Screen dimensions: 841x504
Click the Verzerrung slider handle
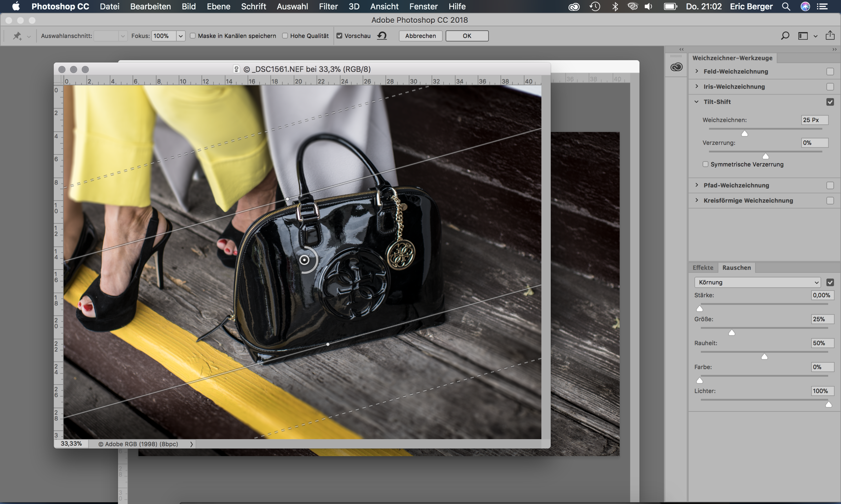point(766,156)
